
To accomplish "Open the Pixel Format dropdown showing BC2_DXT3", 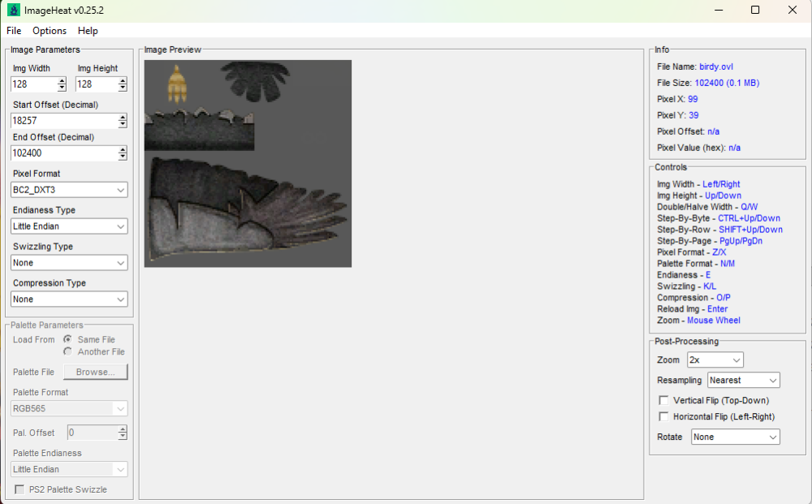I will click(69, 190).
